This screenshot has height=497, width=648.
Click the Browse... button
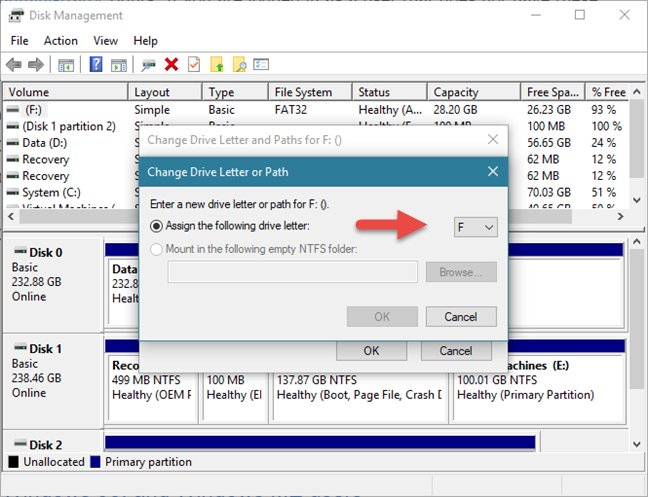click(461, 272)
